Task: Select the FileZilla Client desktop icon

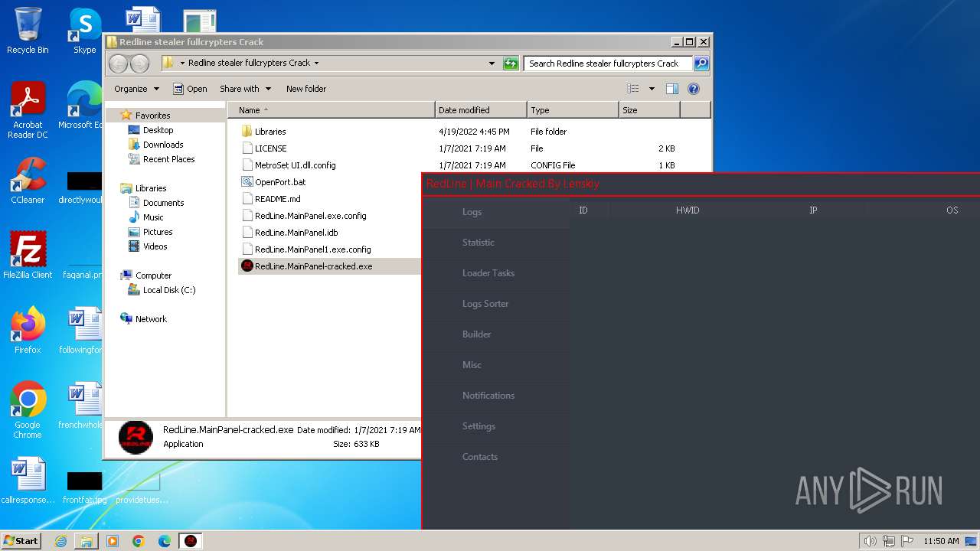Action: (28, 255)
